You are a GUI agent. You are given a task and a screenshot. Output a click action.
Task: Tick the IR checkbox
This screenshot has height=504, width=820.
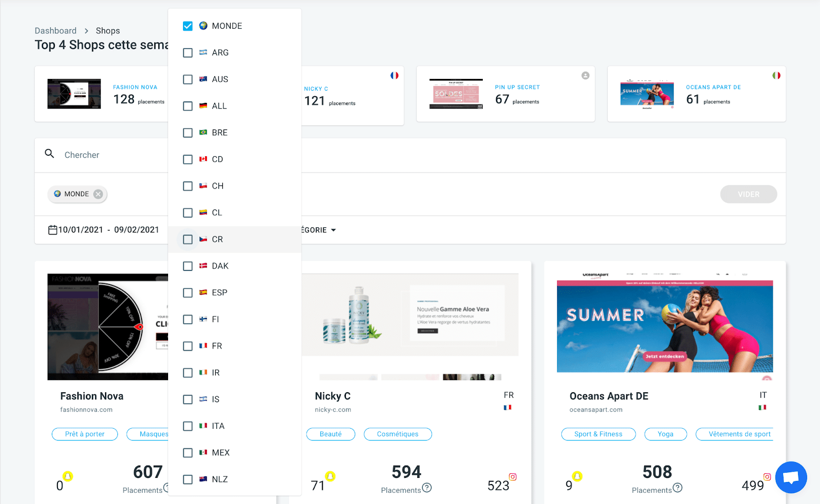(188, 373)
